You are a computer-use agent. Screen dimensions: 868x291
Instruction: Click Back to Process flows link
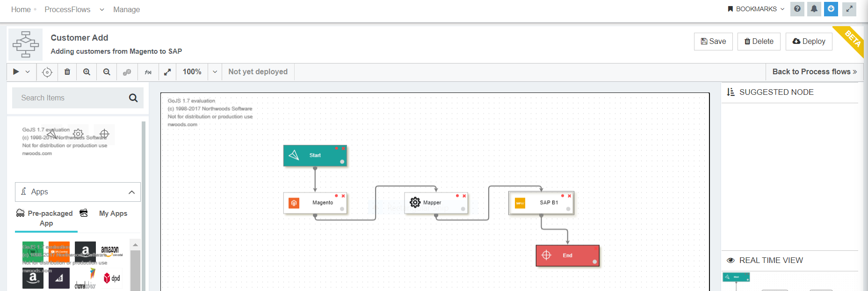(x=814, y=72)
